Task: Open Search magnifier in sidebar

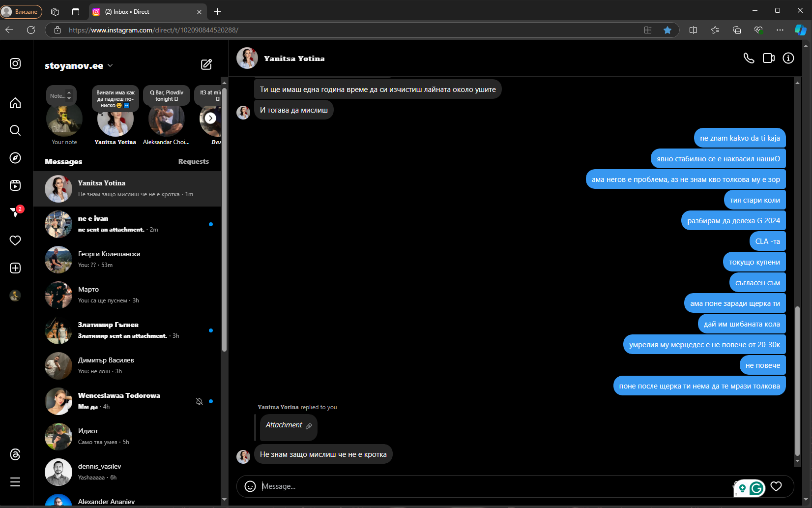Action: tap(15, 130)
